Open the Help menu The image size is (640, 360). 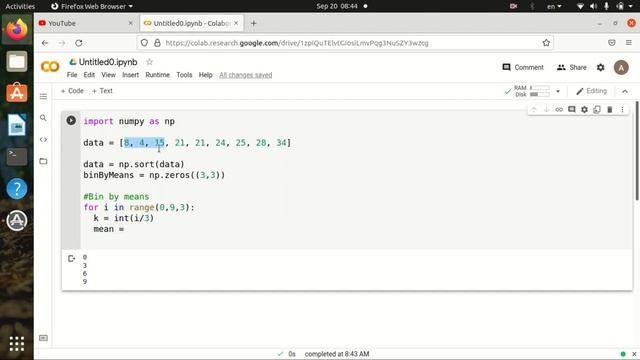pyautogui.click(x=205, y=75)
